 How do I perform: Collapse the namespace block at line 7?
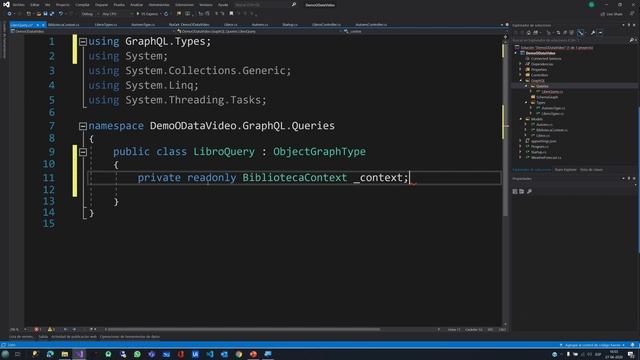[82, 126]
